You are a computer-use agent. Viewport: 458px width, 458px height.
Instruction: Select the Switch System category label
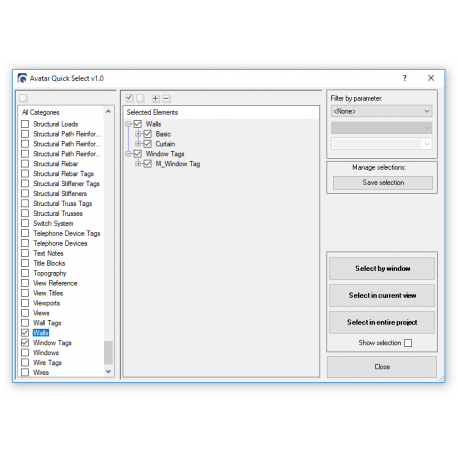coord(53,223)
